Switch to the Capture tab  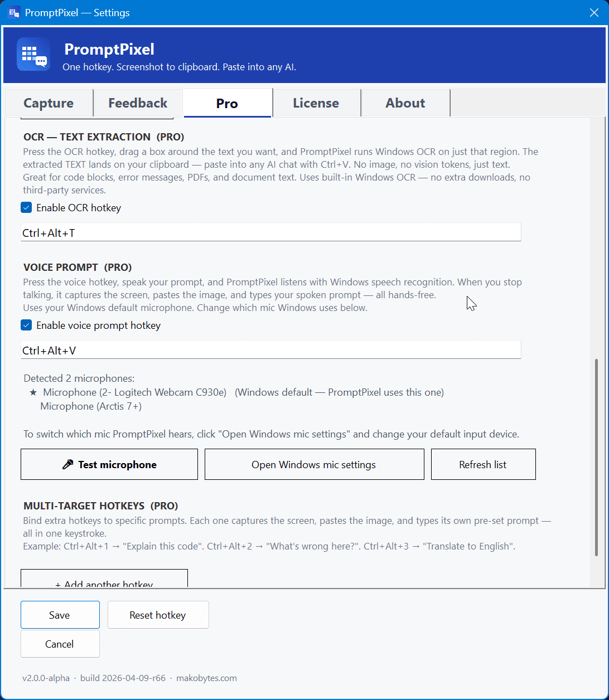click(48, 103)
